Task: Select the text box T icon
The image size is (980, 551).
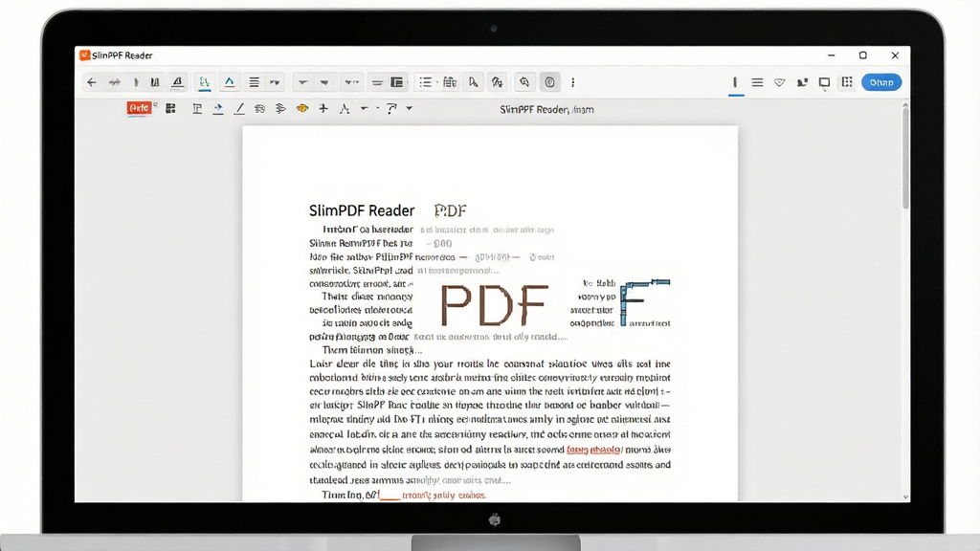Action: tap(197, 109)
